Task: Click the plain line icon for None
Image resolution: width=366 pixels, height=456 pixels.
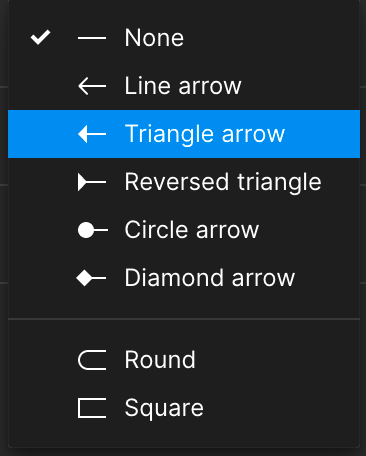Action: point(92,38)
